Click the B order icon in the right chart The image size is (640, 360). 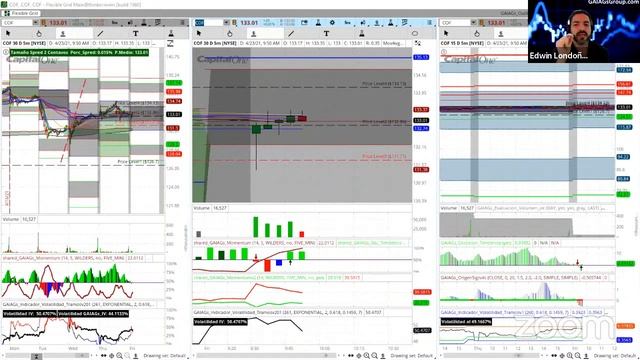point(482,22)
